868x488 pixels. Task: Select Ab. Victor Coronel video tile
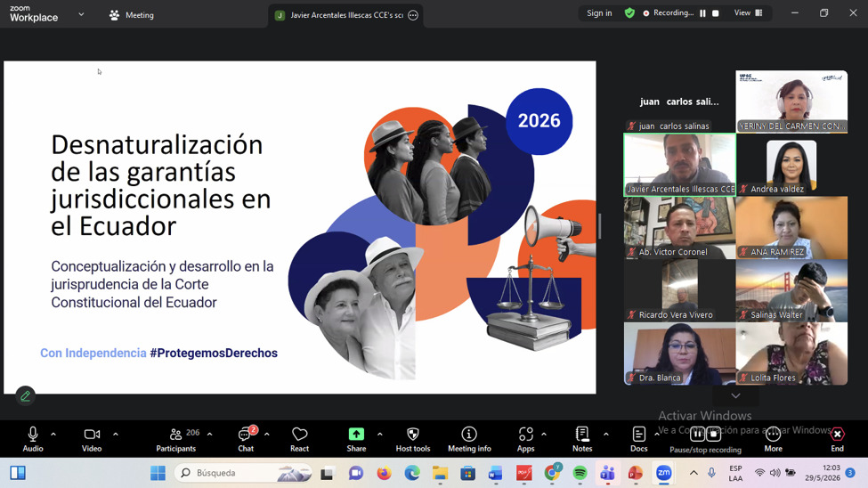(680, 228)
